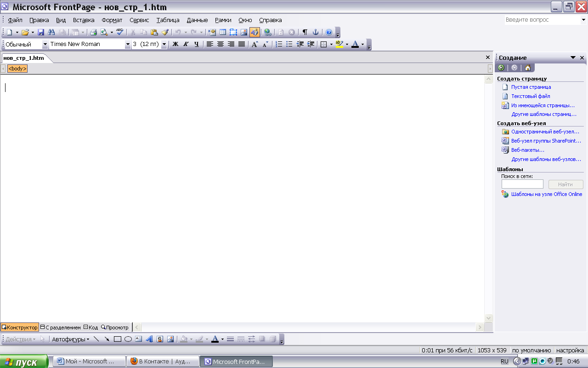
Task: Click the highlighted Drawing toolbar icon
Action: 254,32
